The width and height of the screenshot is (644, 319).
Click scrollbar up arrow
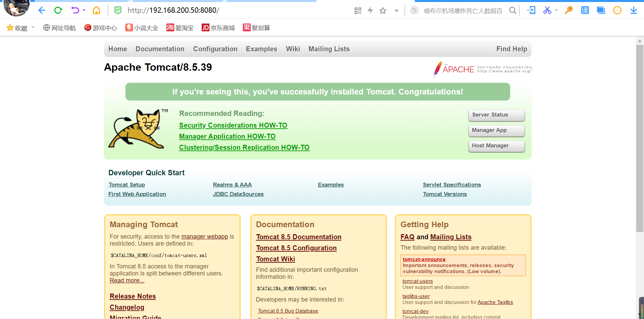(x=640, y=41)
